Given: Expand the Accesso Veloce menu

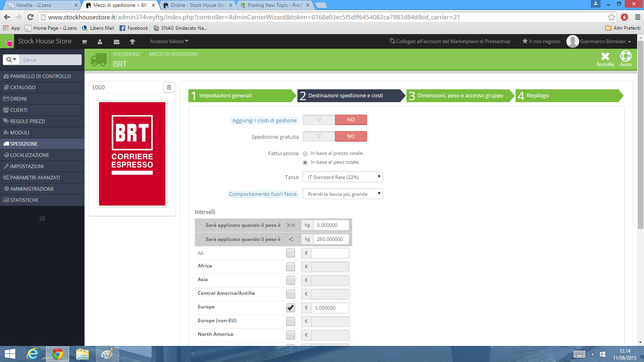Looking at the screenshot, I should click(x=169, y=41).
